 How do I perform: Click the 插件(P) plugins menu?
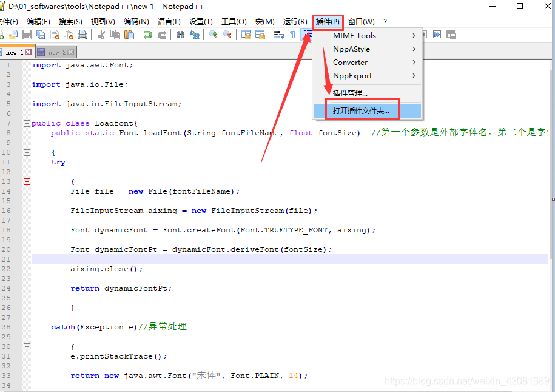(x=328, y=22)
